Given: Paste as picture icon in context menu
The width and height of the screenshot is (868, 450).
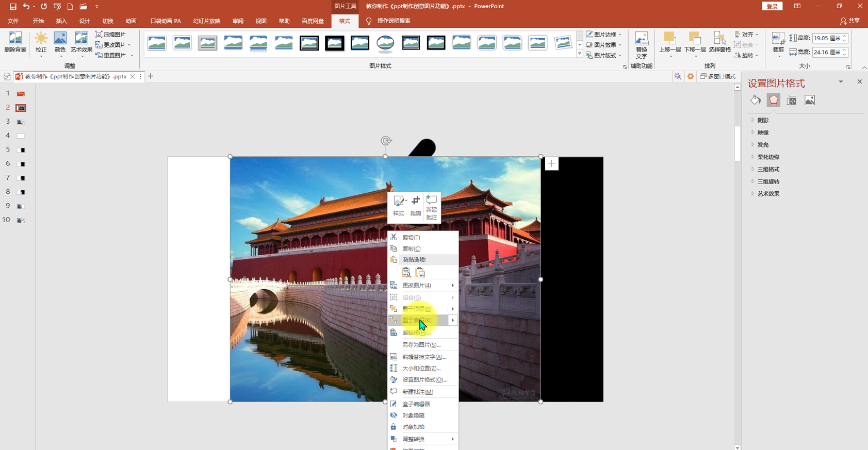Looking at the screenshot, I should tap(420, 272).
